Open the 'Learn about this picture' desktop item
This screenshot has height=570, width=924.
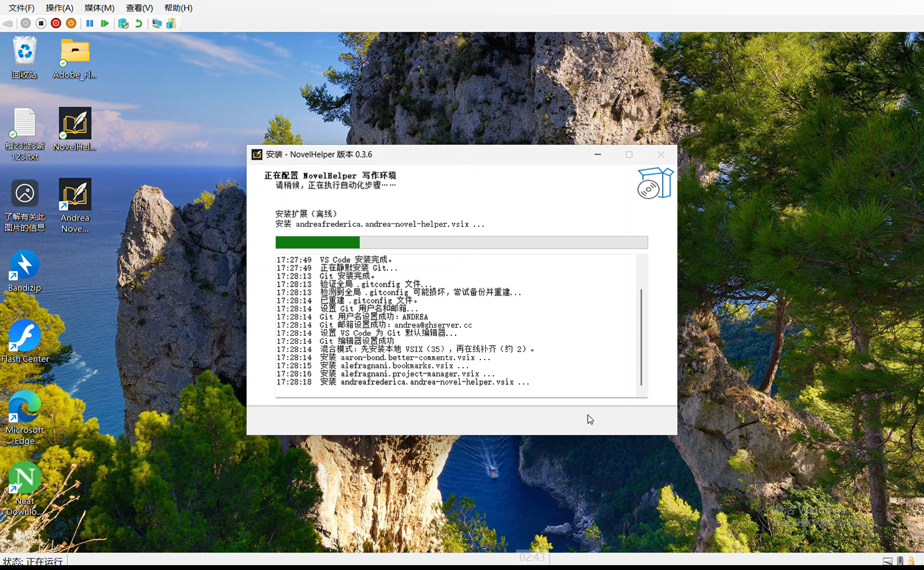coord(24,193)
